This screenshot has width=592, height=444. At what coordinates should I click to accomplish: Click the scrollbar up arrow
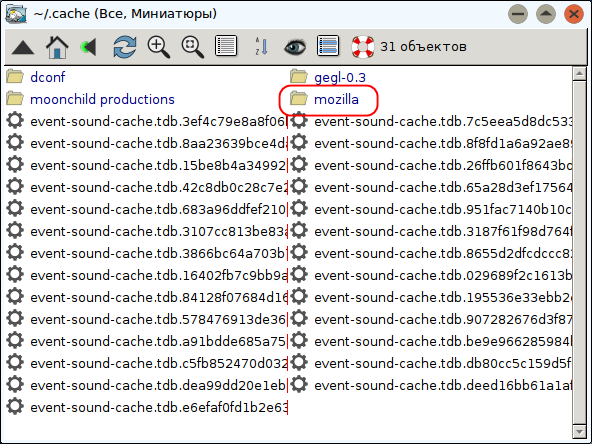click(579, 73)
